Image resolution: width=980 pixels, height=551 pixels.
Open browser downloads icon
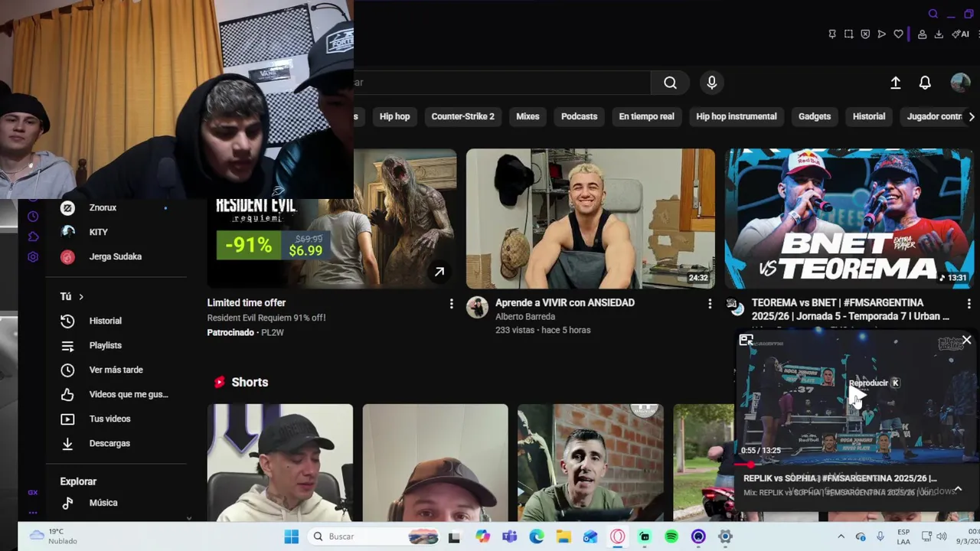coord(939,34)
